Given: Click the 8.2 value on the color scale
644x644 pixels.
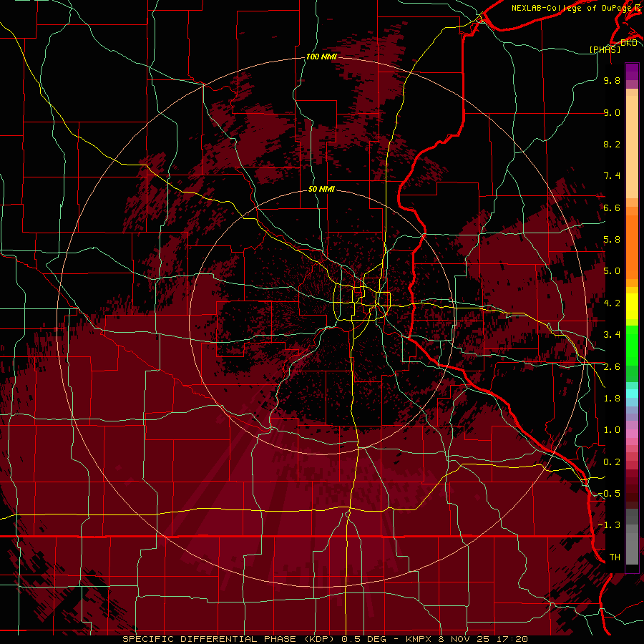Looking at the screenshot, I should pyautogui.click(x=612, y=144).
